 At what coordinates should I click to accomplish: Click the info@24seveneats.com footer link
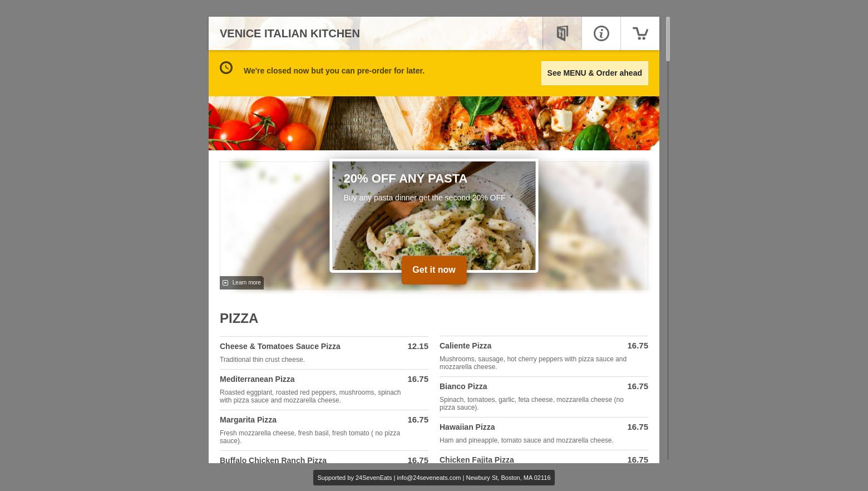tap(428, 478)
